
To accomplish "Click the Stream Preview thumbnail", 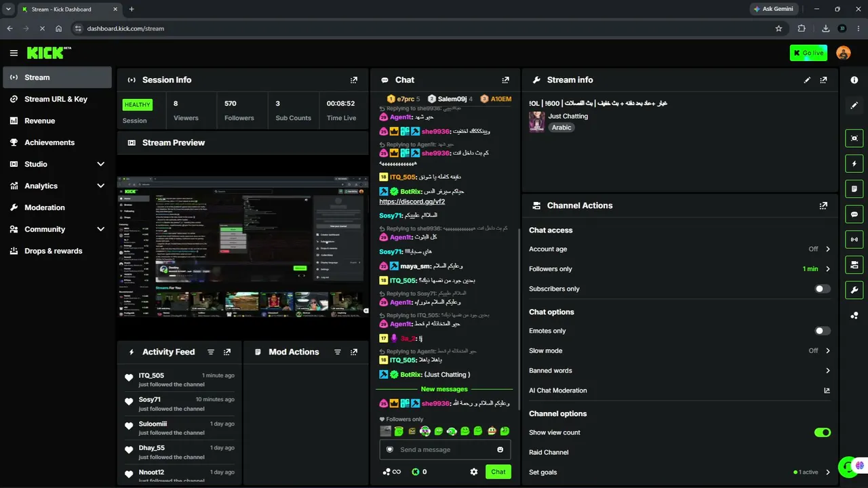I will [243, 247].
